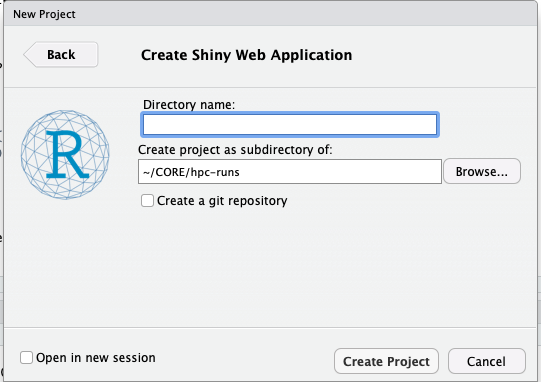Click the subdirectory path field showing ~/CORE/hpc-runs
This screenshot has height=382, width=541.
290,172
